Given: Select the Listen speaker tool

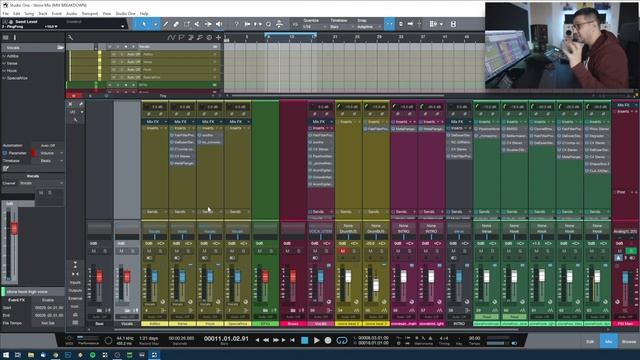Looking at the screenshot, I should (x=219, y=24).
